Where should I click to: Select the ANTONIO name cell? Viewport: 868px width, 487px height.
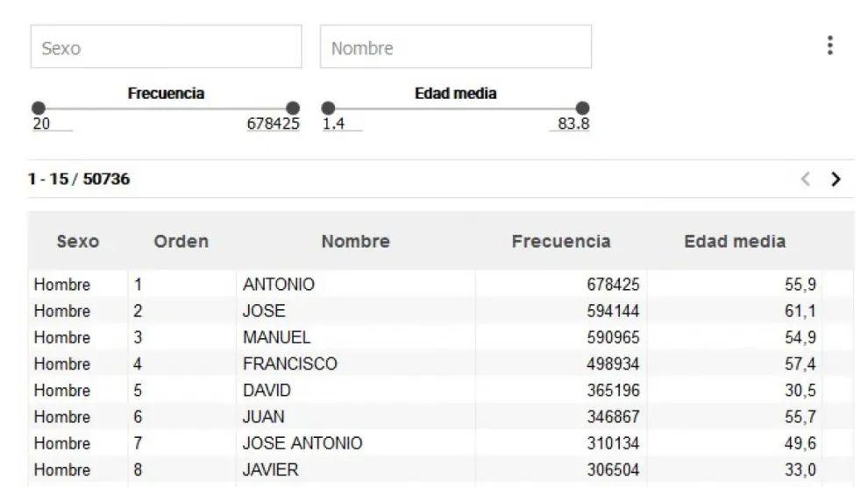[278, 285]
